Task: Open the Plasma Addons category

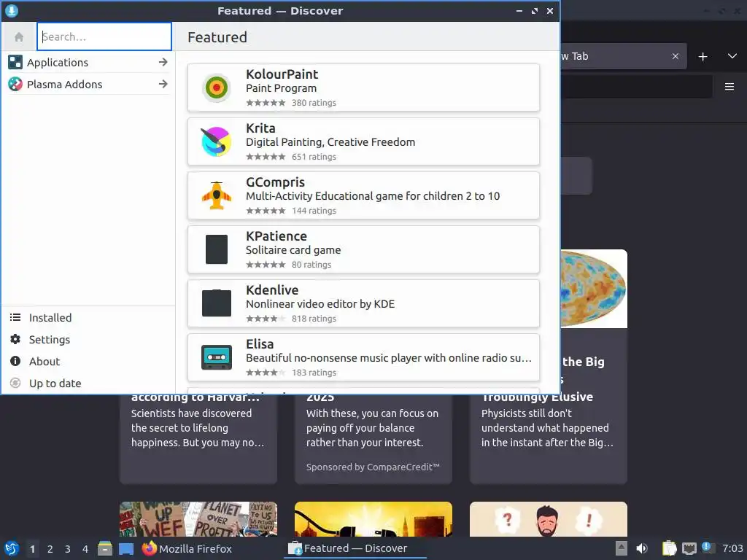Action: pyautogui.click(x=88, y=85)
